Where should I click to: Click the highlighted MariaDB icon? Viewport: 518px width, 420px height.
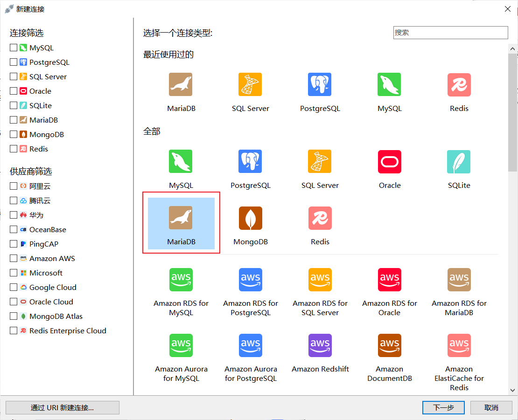[x=181, y=217]
